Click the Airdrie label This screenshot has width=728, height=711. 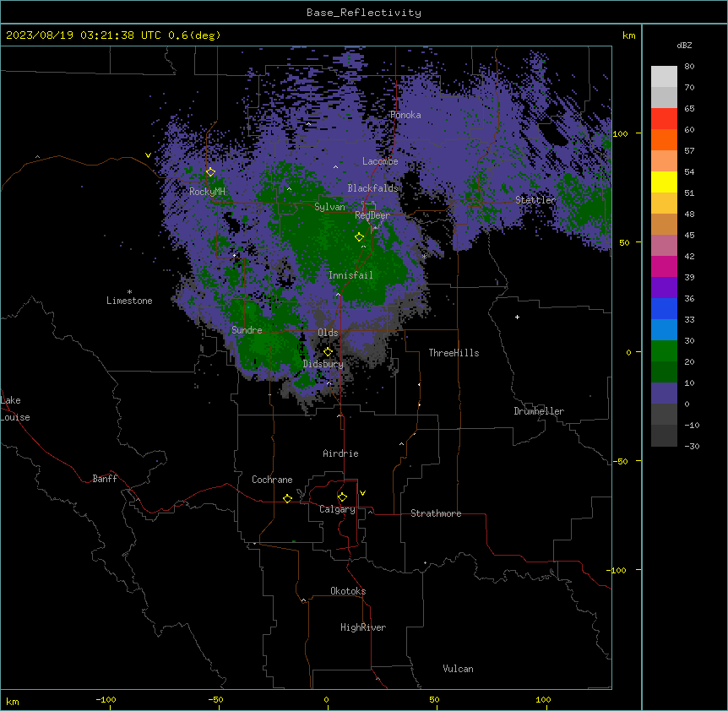pyautogui.click(x=340, y=453)
